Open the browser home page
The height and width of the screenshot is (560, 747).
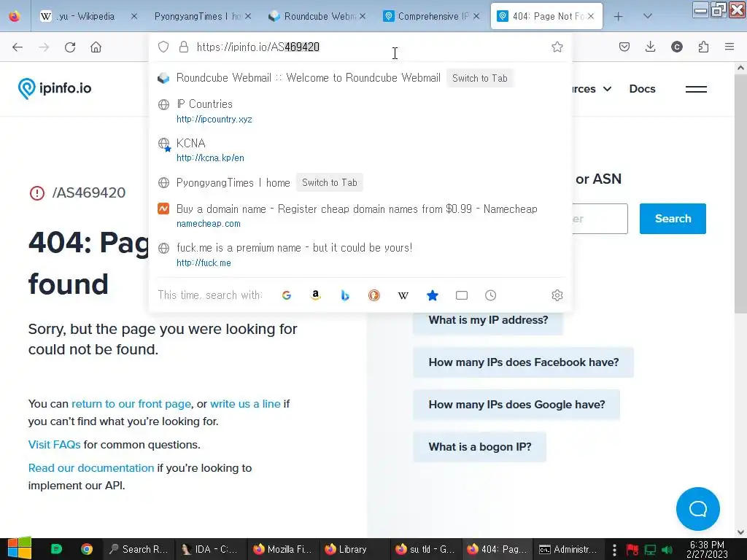click(96, 47)
